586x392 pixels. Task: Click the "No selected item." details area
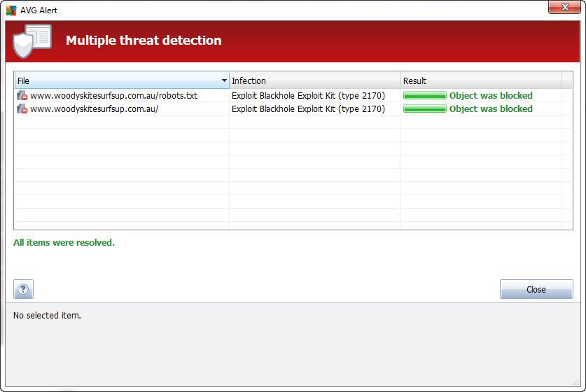pyautogui.click(x=47, y=316)
